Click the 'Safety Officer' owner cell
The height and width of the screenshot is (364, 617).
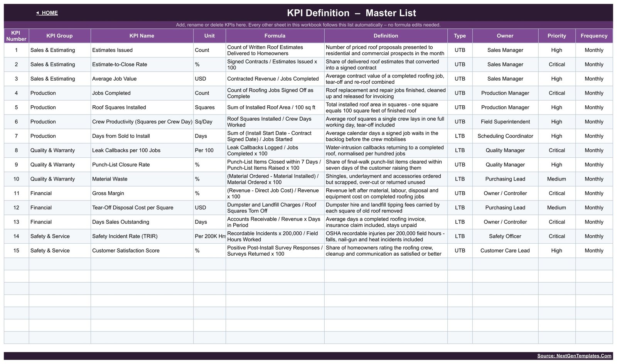point(505,236)
